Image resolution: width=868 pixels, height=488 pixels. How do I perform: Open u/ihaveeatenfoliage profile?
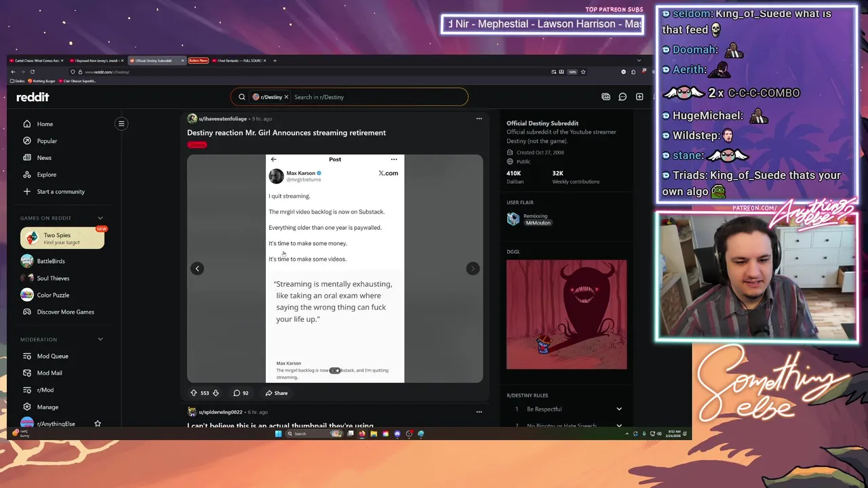point(222,119)
